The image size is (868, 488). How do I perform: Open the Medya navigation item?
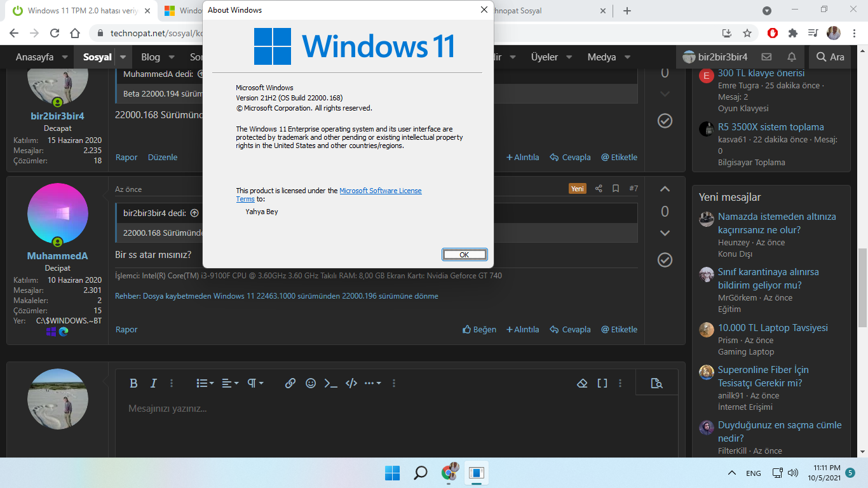[x=602, y=57]
